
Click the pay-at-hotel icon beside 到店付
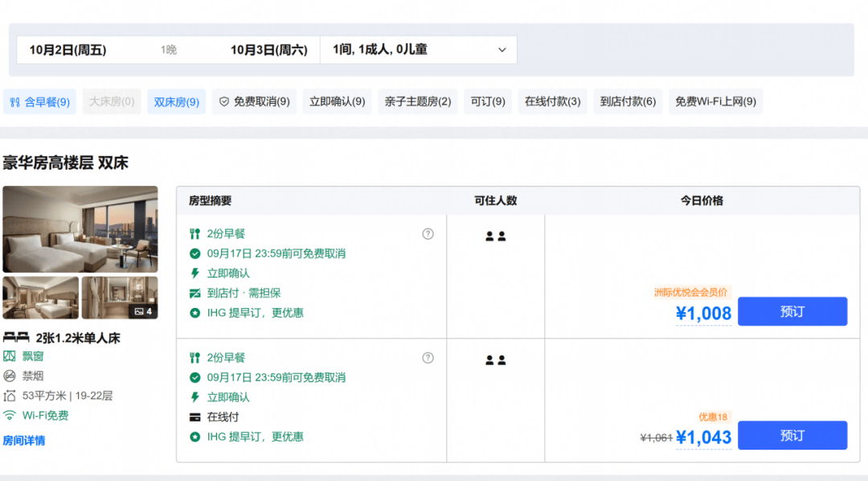[x=194, y=293]
